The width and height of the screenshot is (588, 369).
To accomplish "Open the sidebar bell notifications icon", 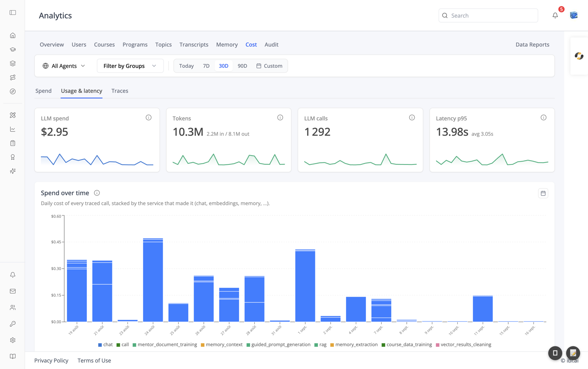I will click(13, 275).
